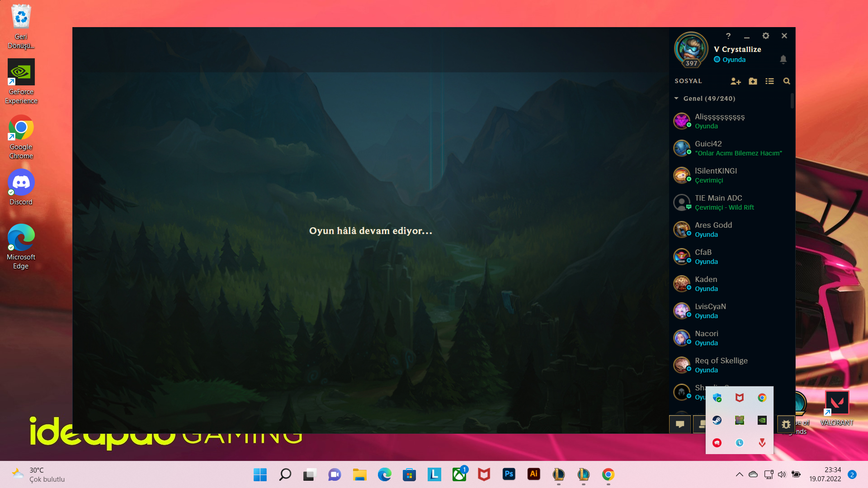
Task: Open the Recycle Bin desktop icon
Action: tap(21, 26)
